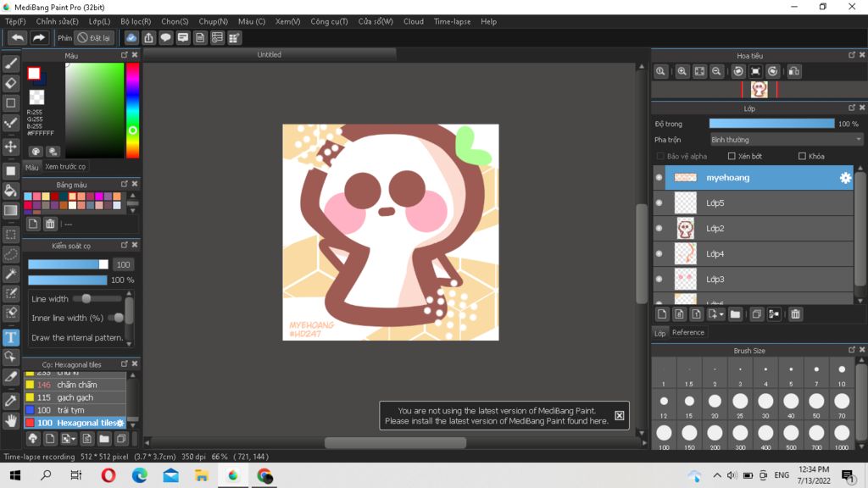Hide the myehoang layer
The image size is (868, 488).
click(x=659, y=178)
